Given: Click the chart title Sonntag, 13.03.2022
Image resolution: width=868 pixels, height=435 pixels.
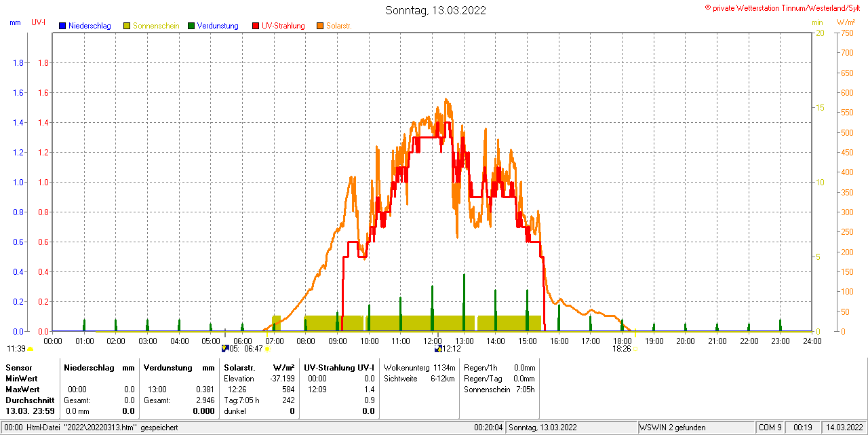Looking at the screenshot, I should point(435,10).
